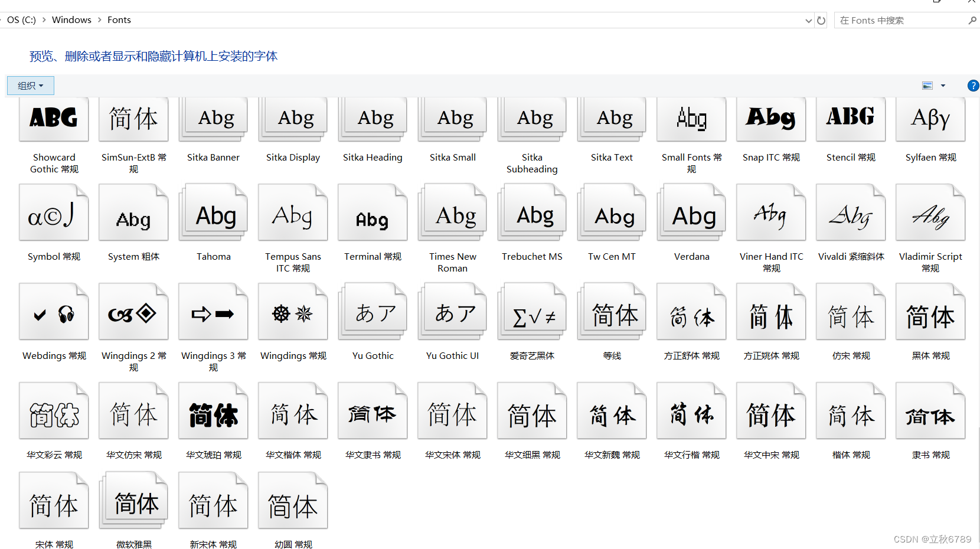
Task: Select the Yu Gothic UI font icon
Action: point(452,312)
